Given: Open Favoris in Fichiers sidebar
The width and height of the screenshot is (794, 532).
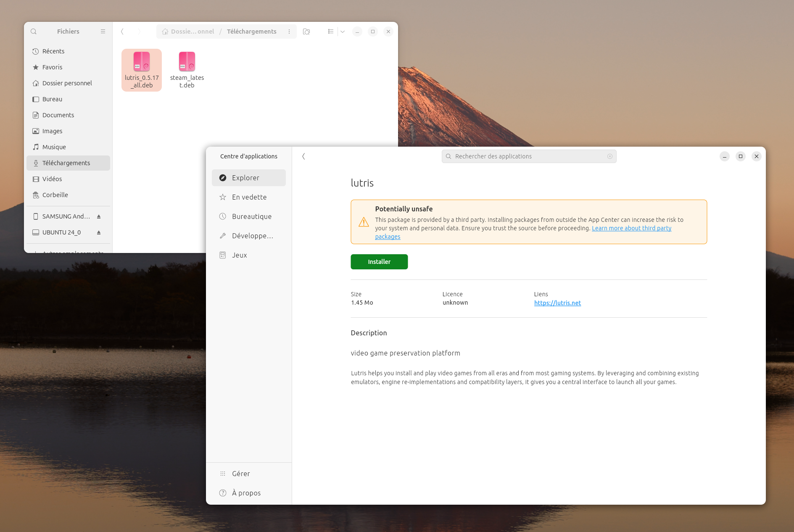Looking at the screenshot, I should pyautogui.click(x=68, y=67).
